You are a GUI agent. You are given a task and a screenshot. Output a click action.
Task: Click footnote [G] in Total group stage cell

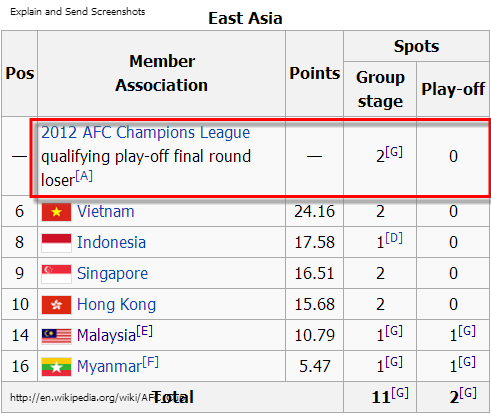coord(400,393)
